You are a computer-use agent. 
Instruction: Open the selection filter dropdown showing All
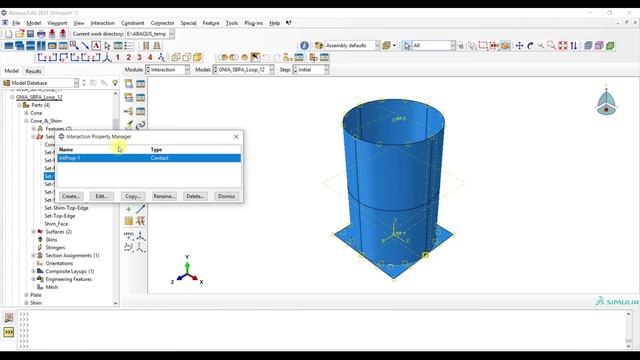pos(434,46)
